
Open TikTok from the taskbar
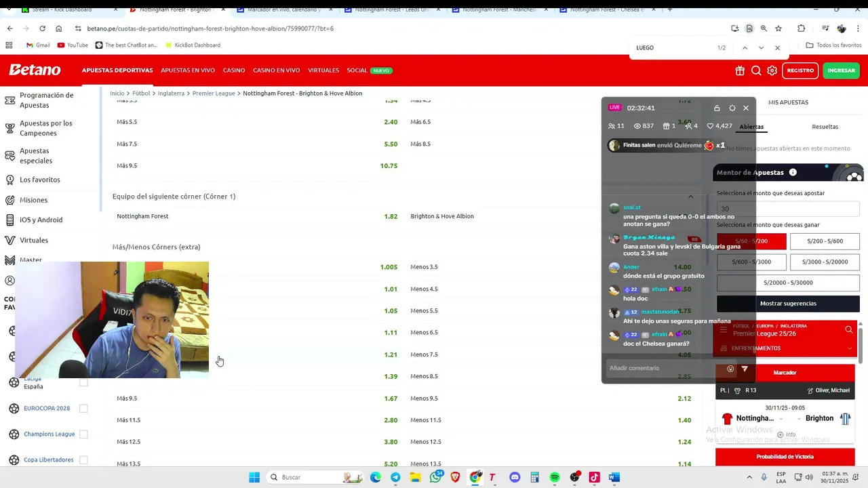[595, 477]
